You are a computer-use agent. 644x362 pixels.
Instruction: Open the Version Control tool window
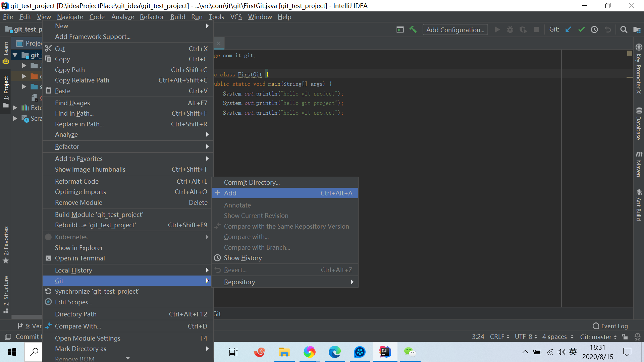tap(30, 326)
